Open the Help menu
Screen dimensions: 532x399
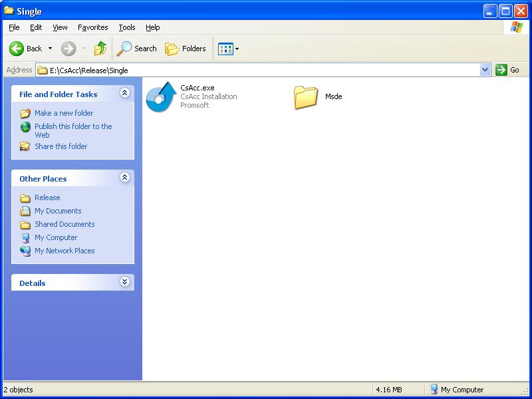153,27
